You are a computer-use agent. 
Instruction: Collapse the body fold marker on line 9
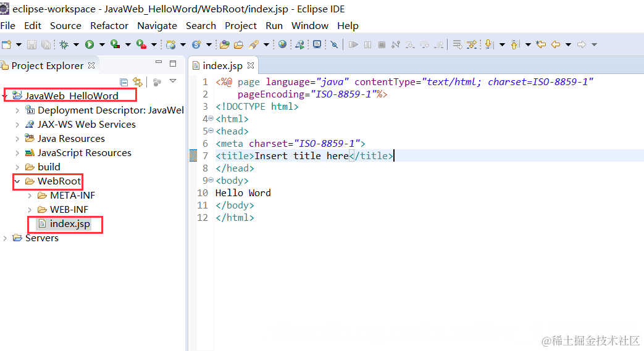pos(211,180)
